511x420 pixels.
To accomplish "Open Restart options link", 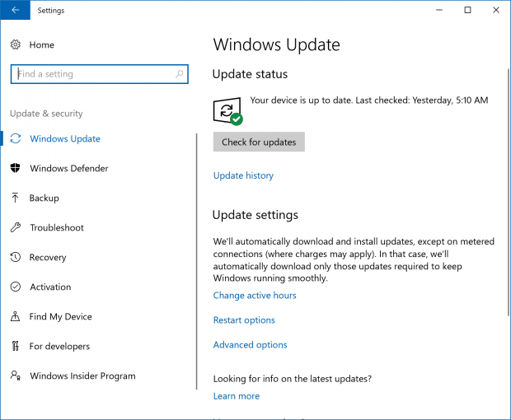I will (x=244, y=320).
